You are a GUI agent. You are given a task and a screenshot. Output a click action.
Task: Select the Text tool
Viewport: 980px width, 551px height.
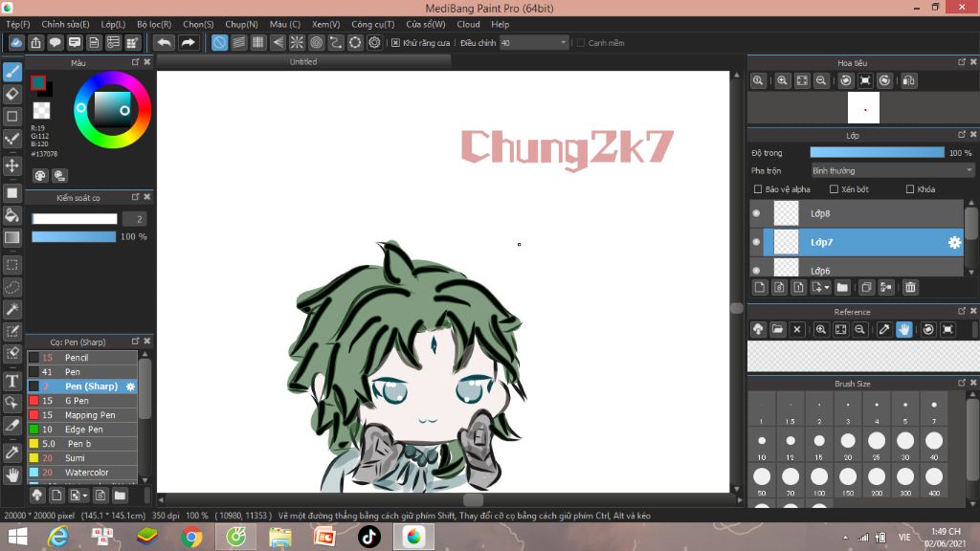click(x=11, y=381)
